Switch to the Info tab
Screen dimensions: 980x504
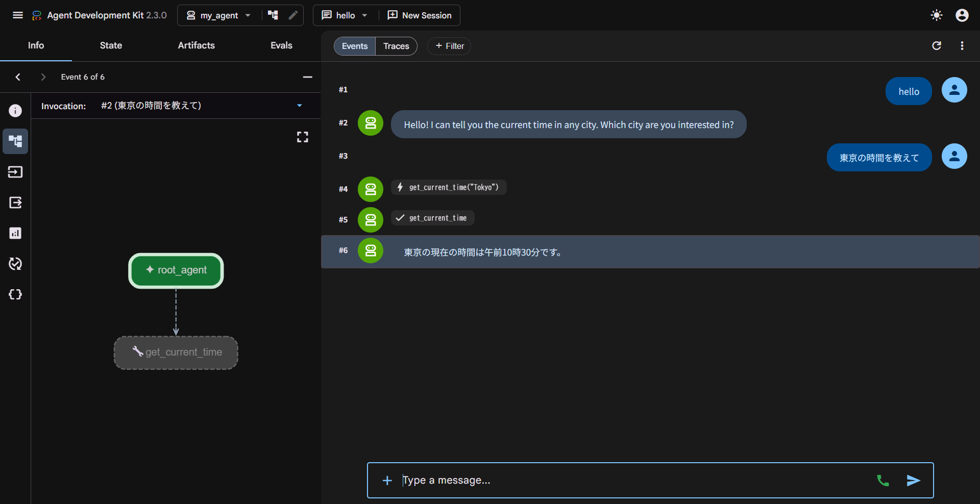(36, 45)
